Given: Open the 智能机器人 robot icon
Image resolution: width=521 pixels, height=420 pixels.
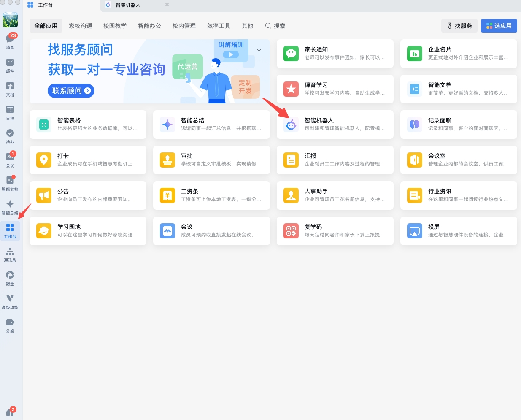Looking at the screenshot, I should 291,125.
